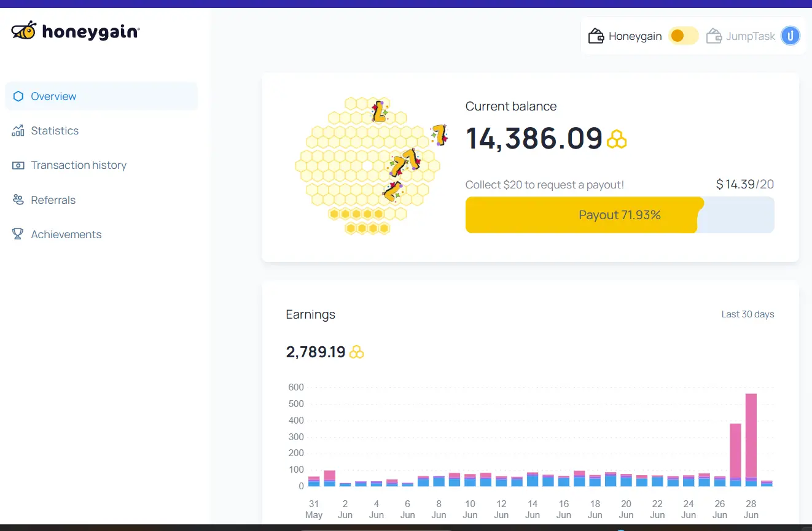Image resolution: width=812 pixels, height=531 pixels.
Task: Toggle the Honeygain/JumpTask wallet switch
Action: (684, 36)
